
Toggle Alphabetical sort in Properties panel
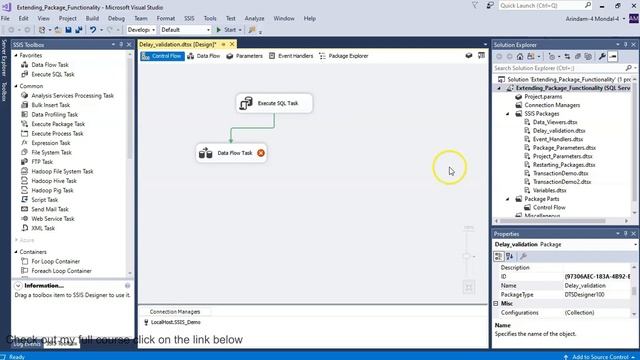click(510, 256)
